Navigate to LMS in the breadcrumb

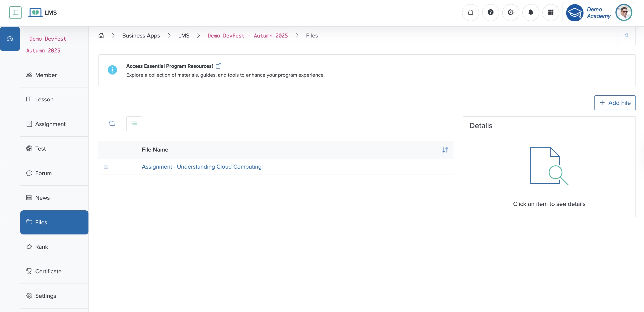coord(184,35)
